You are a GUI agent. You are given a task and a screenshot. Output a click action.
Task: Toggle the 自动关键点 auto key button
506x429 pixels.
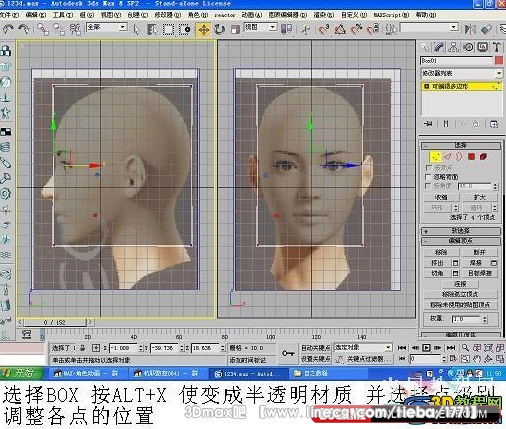315,348
